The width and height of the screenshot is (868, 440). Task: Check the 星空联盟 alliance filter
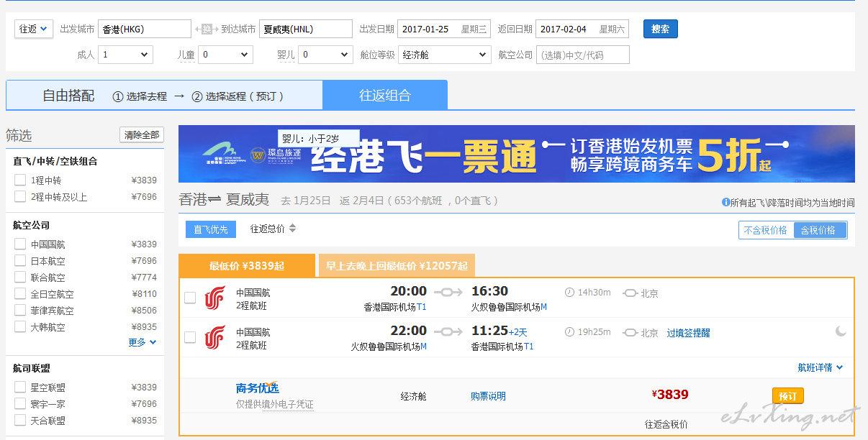click(20, 387)
